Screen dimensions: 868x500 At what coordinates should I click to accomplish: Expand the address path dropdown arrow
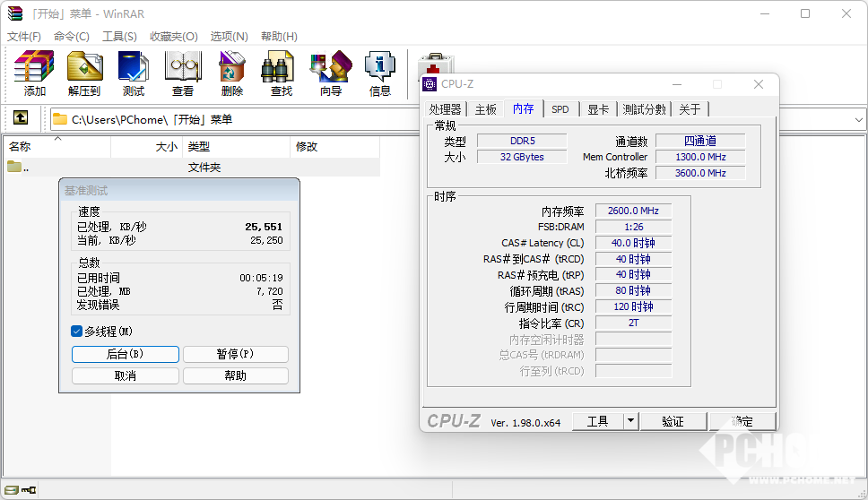(x=859, y=119)
